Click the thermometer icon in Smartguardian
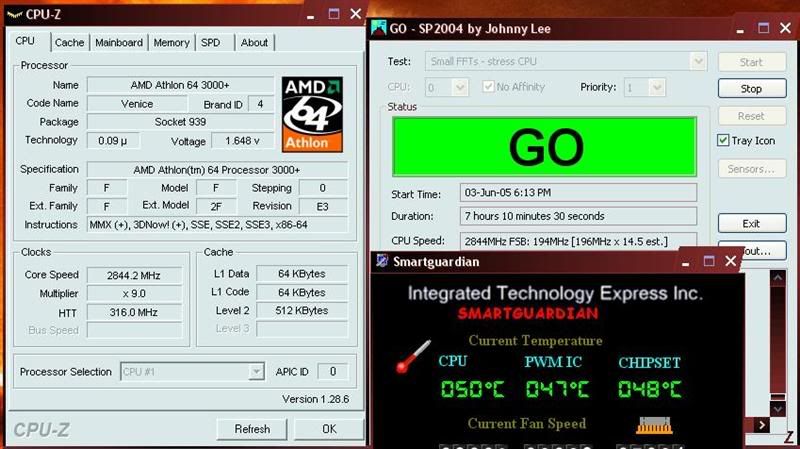 click(413, 356)
